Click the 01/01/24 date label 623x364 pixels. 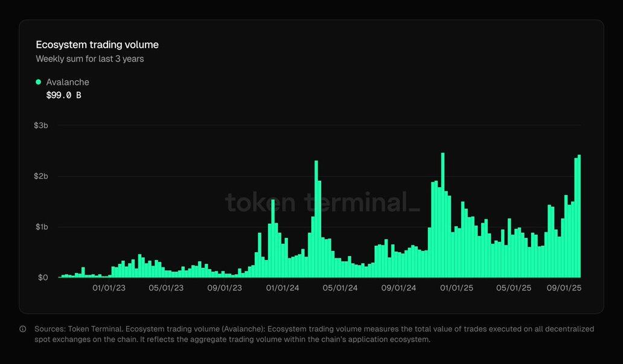pos(283,288)
